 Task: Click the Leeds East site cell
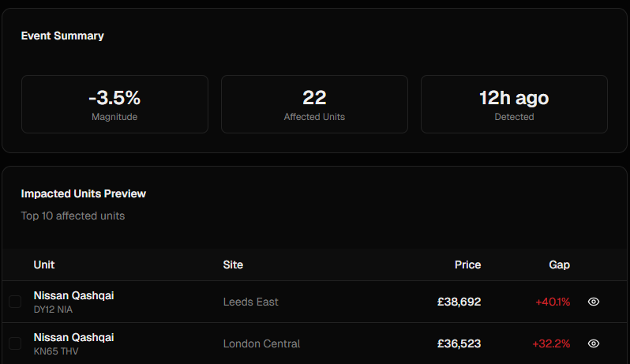pos(250,302)
